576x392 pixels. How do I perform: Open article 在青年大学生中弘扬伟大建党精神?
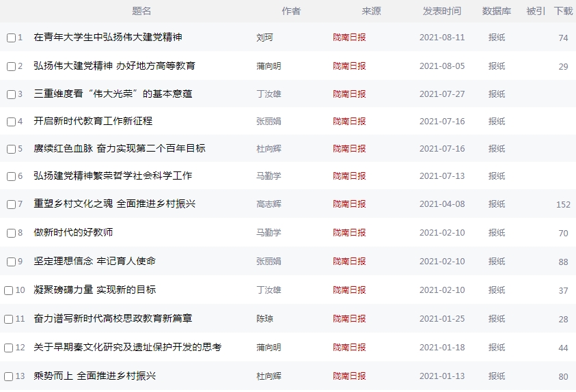tap(108, 38)
